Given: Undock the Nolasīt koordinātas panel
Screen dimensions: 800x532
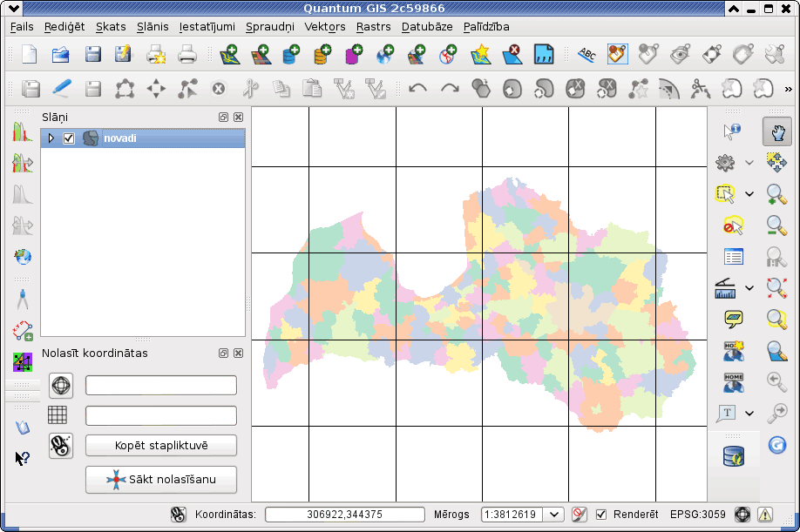Looking at the screenshot, I should coord(223,354).
